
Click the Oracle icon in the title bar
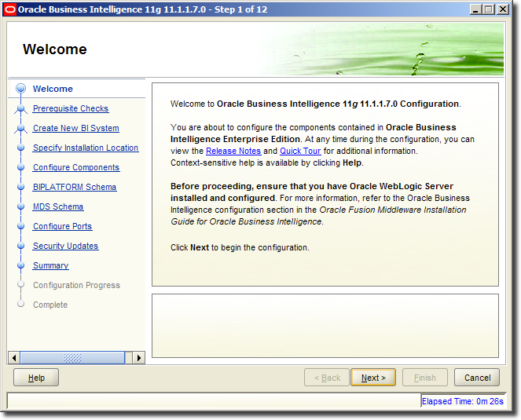tap(11, 9)
